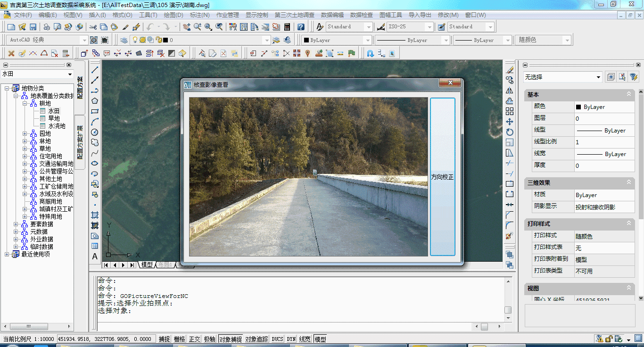Toggle 对象追踪 object tracking in status bar
644x347 pixels.
pos(257,339)
